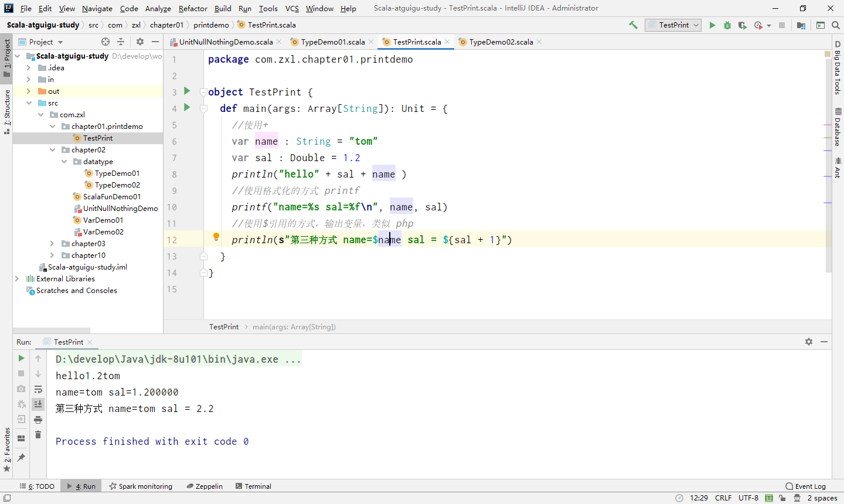The width and height of the screenshot is (844, 504).
Task: Collapse all in Project panel
Action: 121,42
